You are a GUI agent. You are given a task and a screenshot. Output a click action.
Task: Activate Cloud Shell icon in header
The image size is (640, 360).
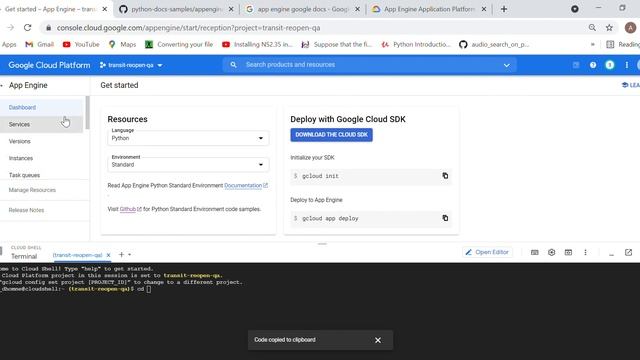(x=576, y=65)
